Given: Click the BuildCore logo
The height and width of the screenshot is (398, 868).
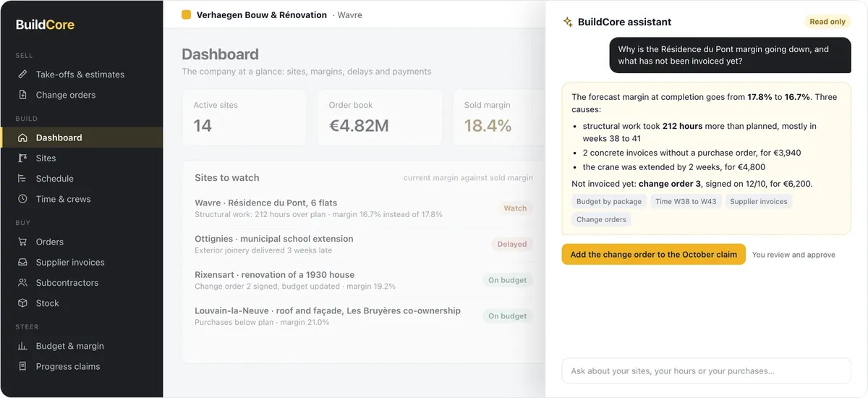Looking at the screenshot, I should (45, 25).
